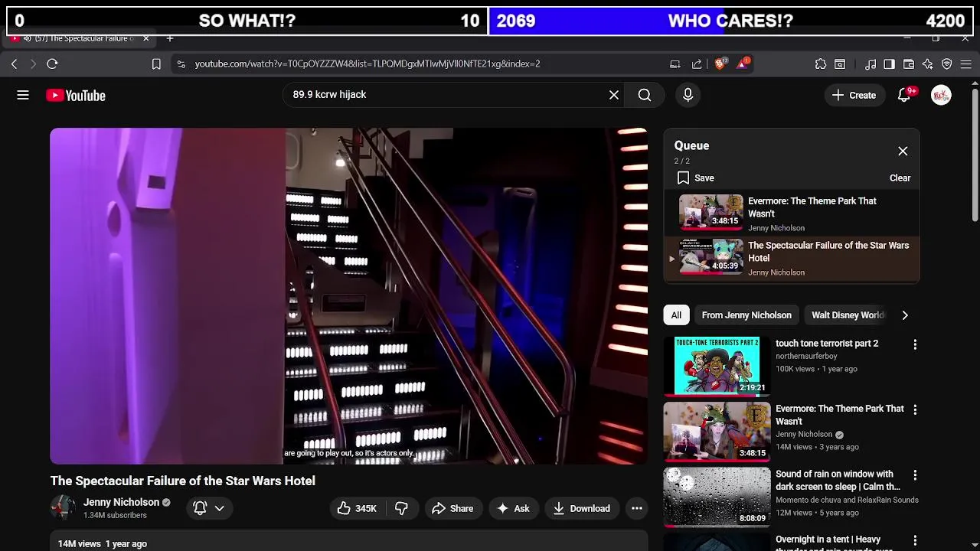Open options for the 'Sound of rain on window' video

(x=915, y=475)
